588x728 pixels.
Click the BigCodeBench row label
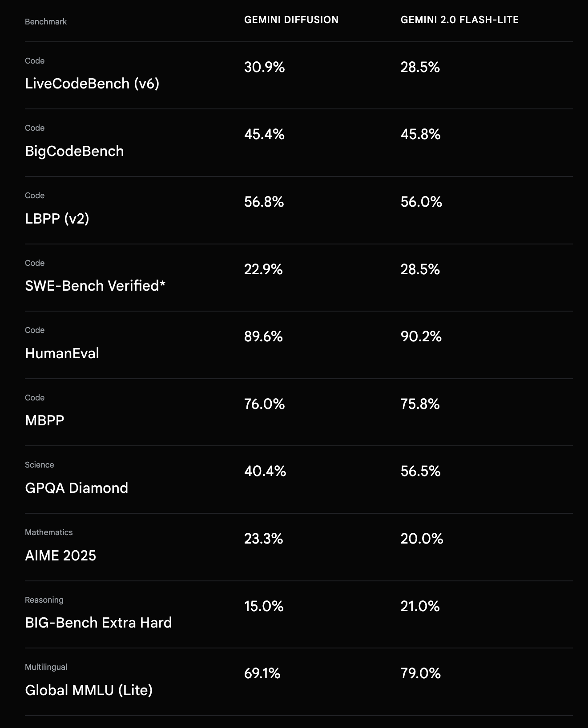coord(74,151)
